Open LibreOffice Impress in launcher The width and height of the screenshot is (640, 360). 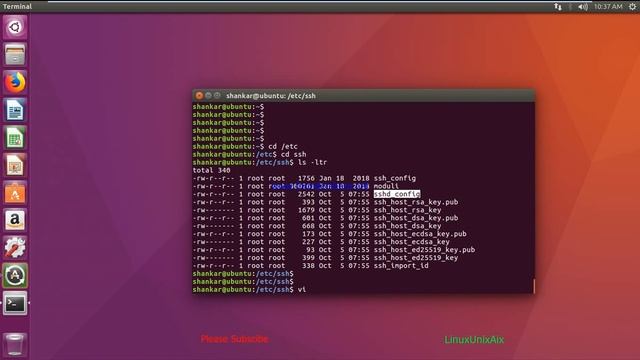[x=15, y=165]
